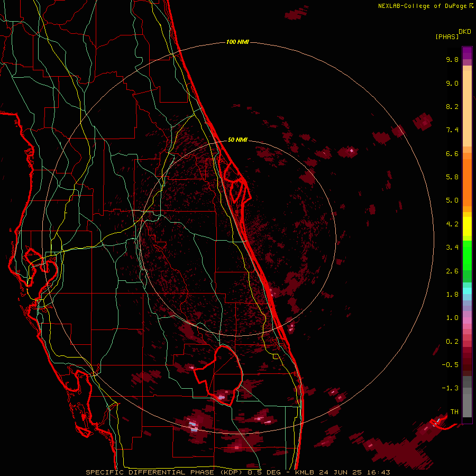
Task: Click the NEXLAB-College of DuPage label
Action: [x=423, y=6]
